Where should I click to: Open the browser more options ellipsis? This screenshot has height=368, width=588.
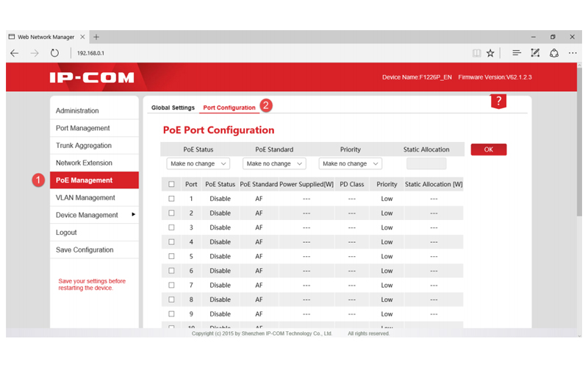click(573, 53)
